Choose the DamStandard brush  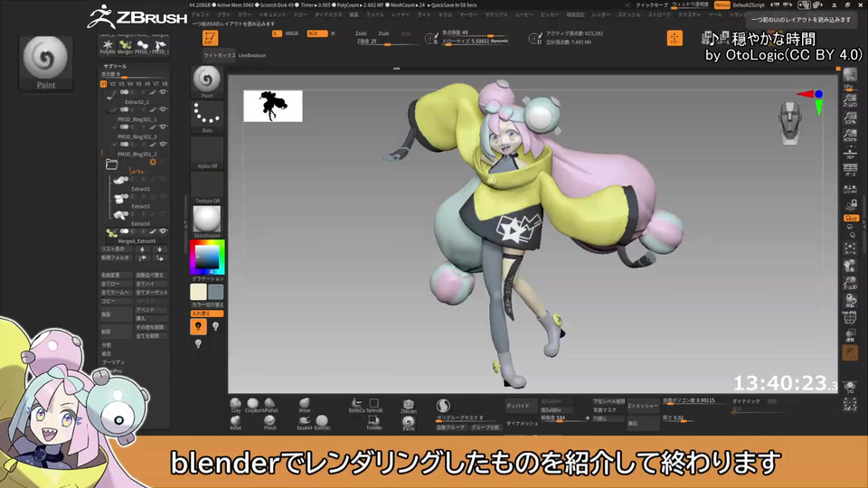[322, 423]
